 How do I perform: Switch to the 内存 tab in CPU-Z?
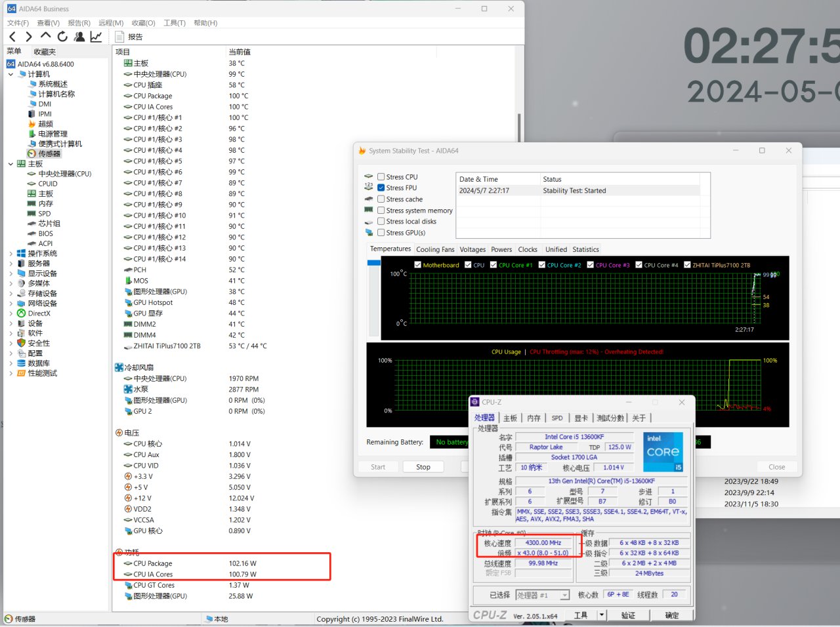tap(534, 418)
